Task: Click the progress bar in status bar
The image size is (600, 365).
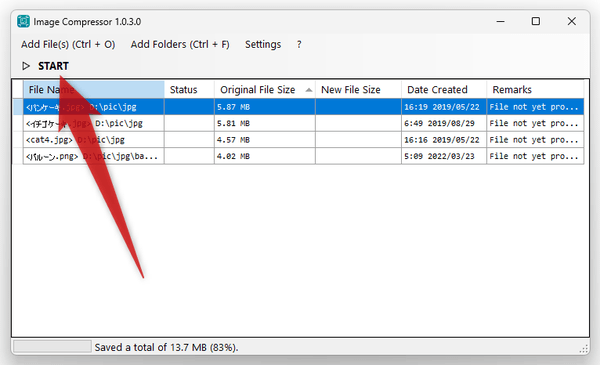Action: [52, 347]
